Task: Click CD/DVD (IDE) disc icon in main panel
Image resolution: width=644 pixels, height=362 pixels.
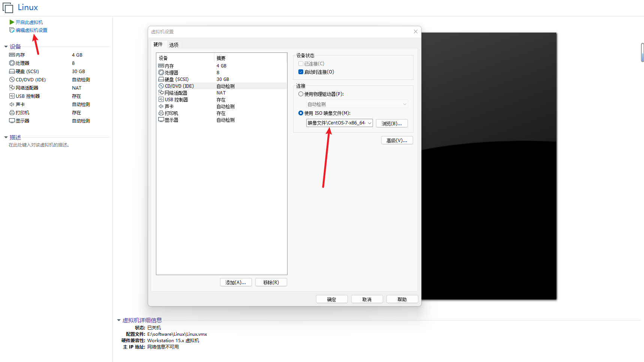Action: click(12, 79)
